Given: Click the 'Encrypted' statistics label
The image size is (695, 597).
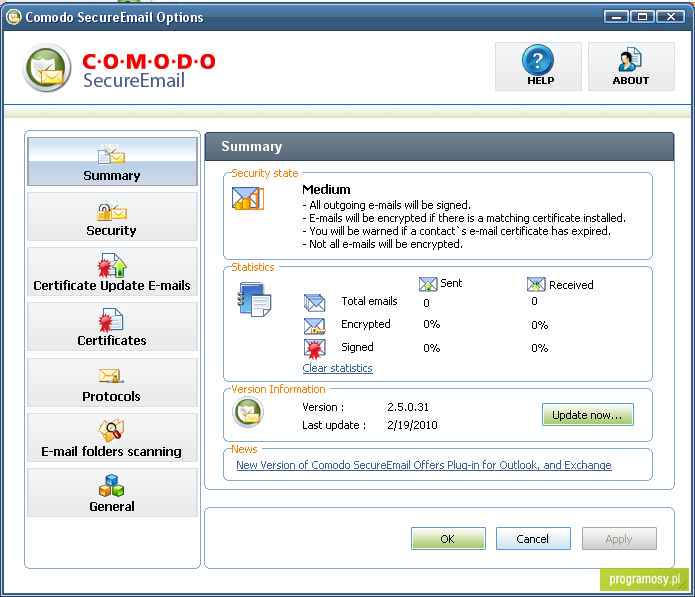Looking at the screenshot, I should click(x=366, y=324).
